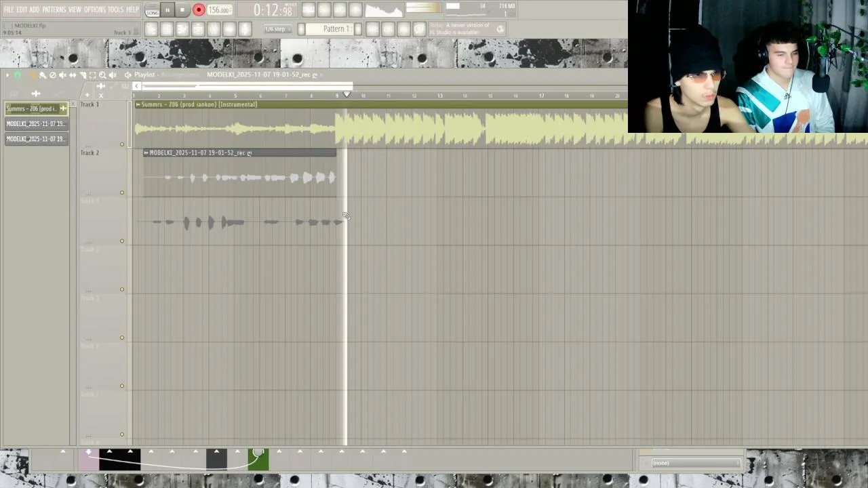Viewport: 868px width, 488px height.
Task: Open the 1/6 step snap dropdown
Action: tap(278, 29)
